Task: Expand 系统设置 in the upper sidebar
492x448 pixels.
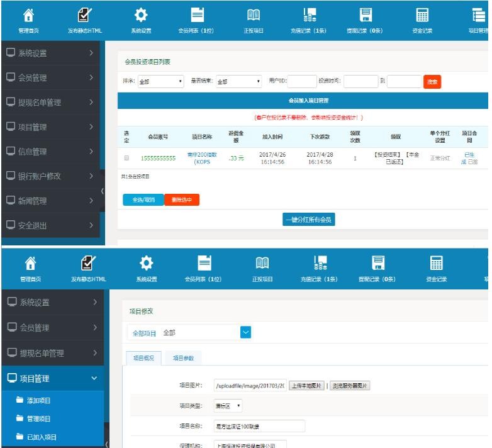Action: [50, 53]
